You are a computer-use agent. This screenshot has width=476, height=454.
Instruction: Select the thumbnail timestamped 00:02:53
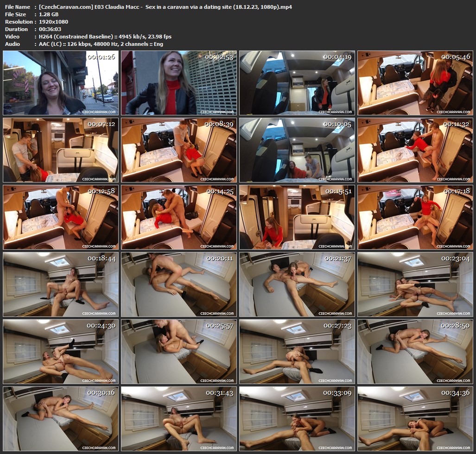179,83
